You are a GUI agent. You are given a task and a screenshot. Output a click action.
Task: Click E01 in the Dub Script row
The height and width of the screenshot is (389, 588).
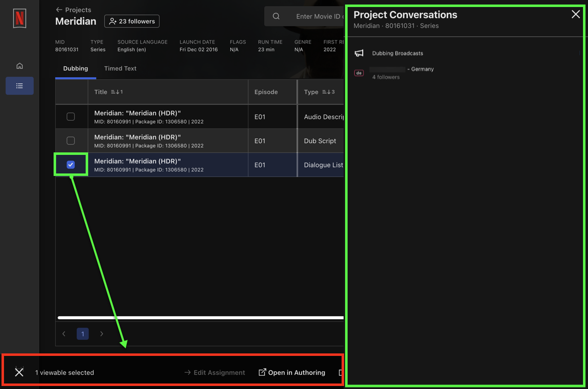point(259,141)
